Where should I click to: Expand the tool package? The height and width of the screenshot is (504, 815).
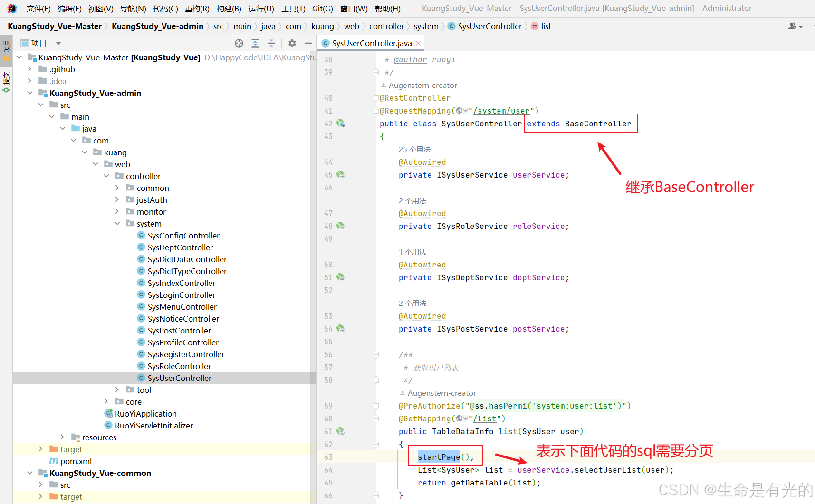pos(117,390)
